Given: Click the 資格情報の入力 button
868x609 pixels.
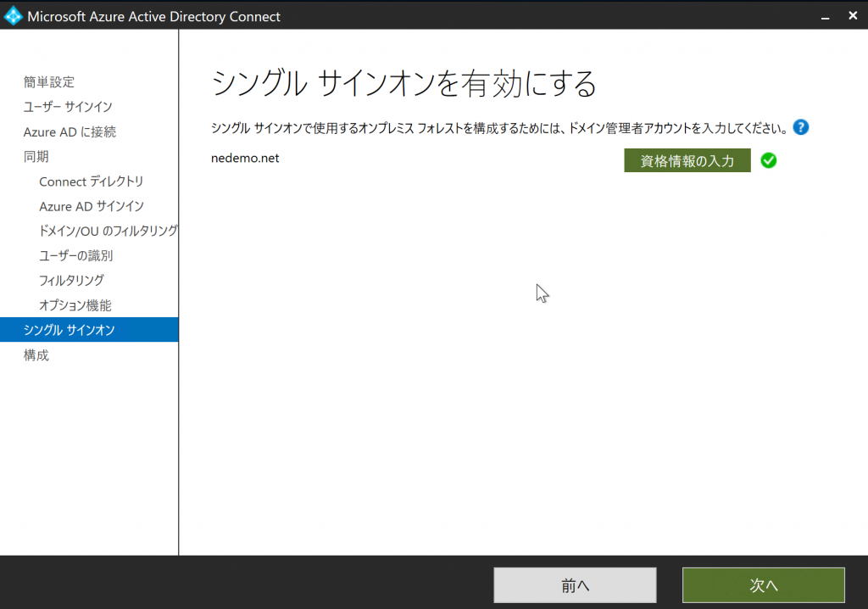Looking at the screenshot, I should pyautogui.click(x=687, y=160).
